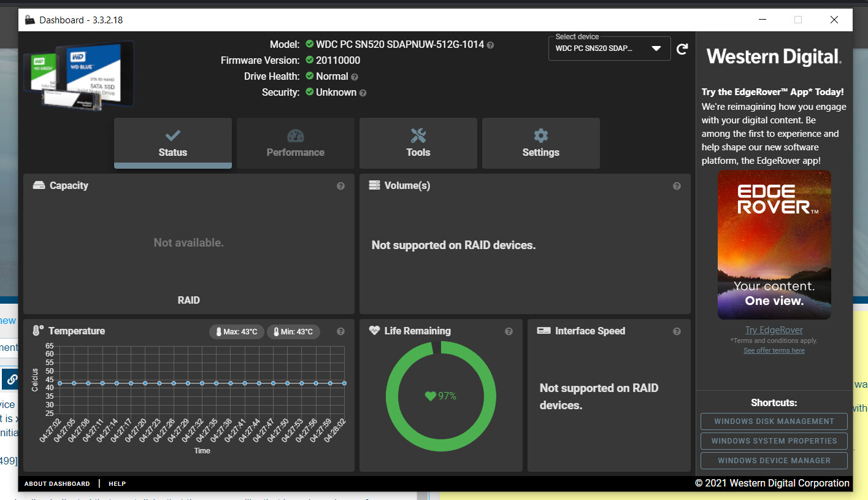
Task: Click the 04:28:02 temperature data point
Action: click(344, 383)
